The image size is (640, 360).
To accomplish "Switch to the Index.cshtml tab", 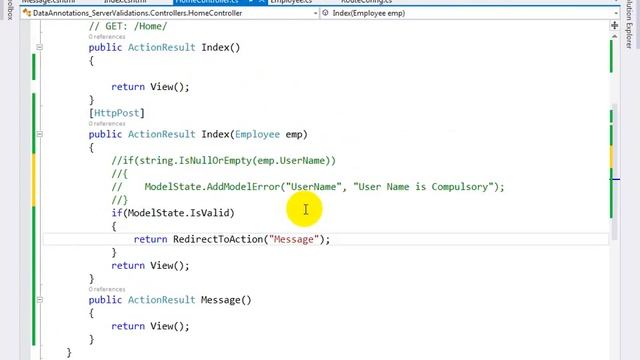I will click(x=125, y=2).
